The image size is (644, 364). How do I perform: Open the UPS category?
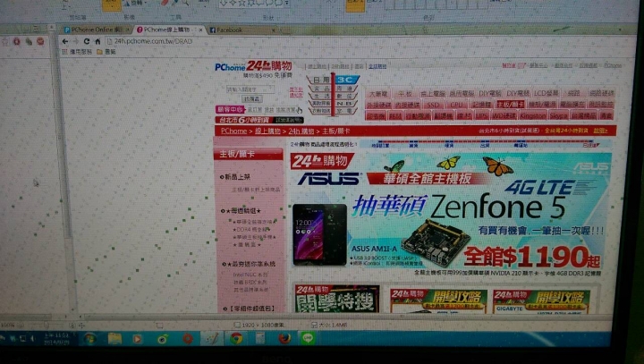tap(481, 116)
